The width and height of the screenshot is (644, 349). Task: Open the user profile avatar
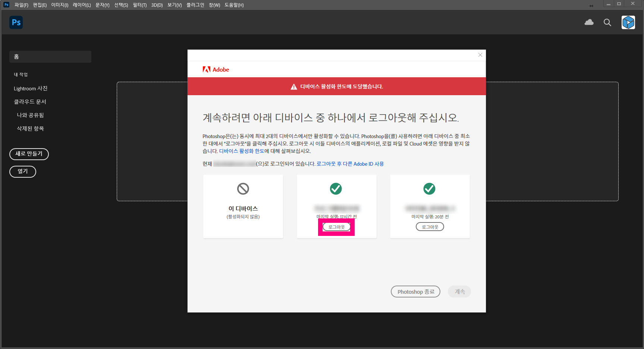(628, 22)
